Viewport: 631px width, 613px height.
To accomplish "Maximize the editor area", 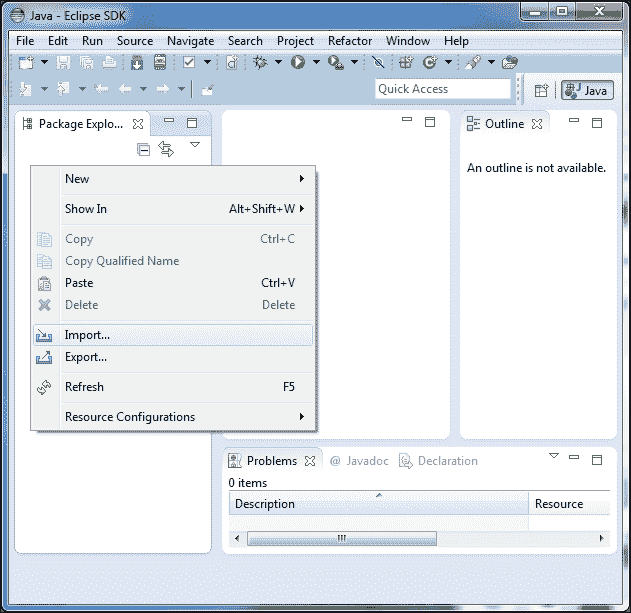I will click(x=430, y=122).
